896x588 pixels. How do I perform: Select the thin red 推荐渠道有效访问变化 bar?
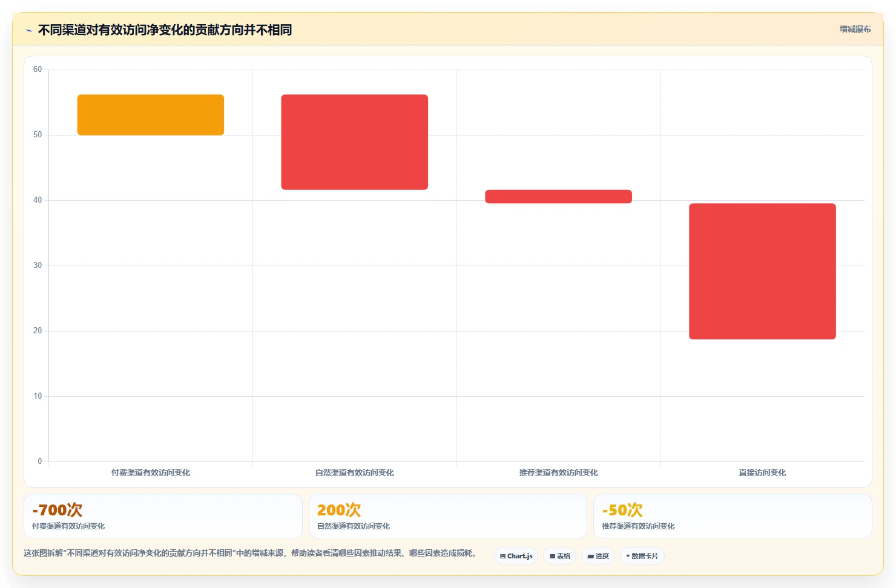pos(558,197)
